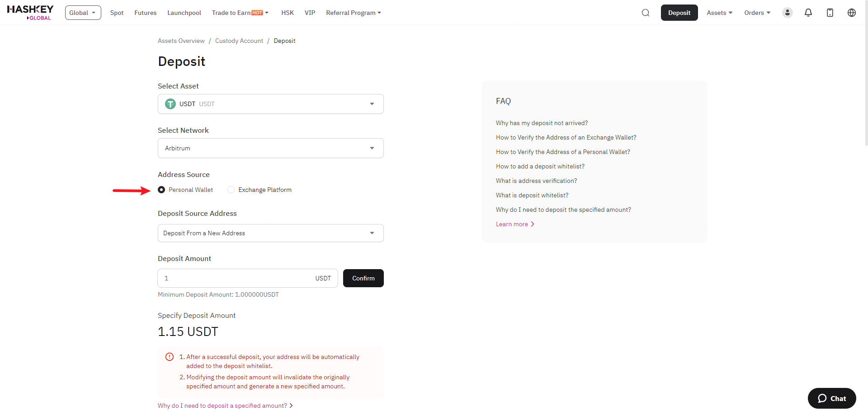Open notifications bell icon
Image resolution: width=868 pixels, height=415 pixels.
click(x=808, y=13)
